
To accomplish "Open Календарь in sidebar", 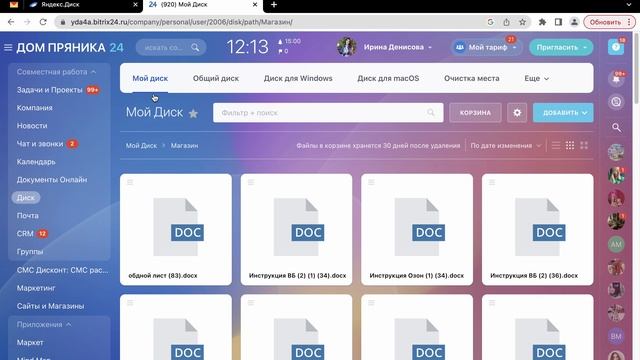I will [x=36, y=162].
